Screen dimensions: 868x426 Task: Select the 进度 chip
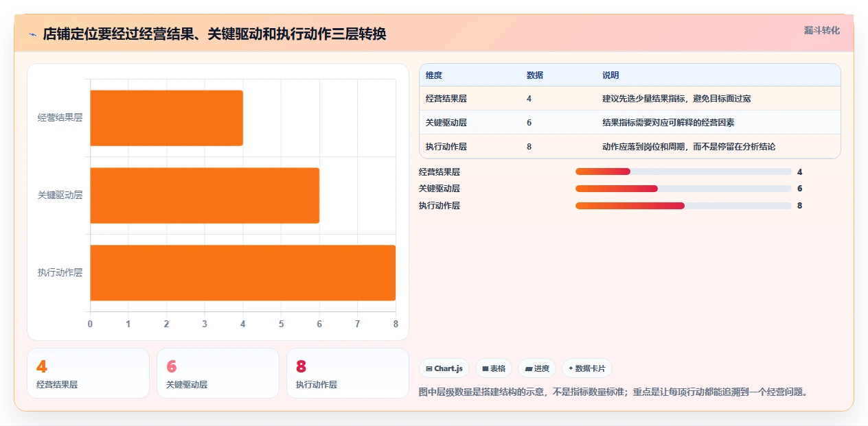537,368
